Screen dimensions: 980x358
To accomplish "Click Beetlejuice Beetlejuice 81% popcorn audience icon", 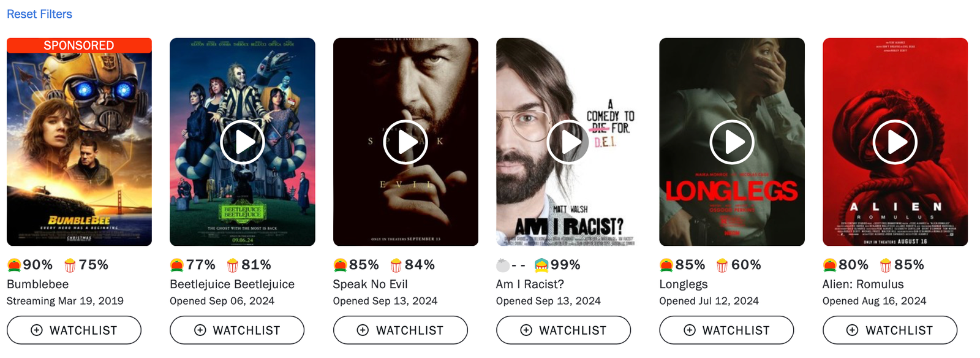I will pos(233,265).
